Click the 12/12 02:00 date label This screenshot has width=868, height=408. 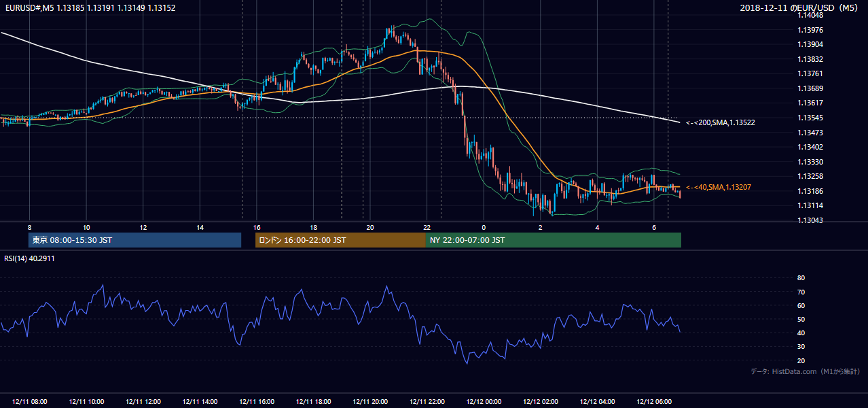coord(541,402)
